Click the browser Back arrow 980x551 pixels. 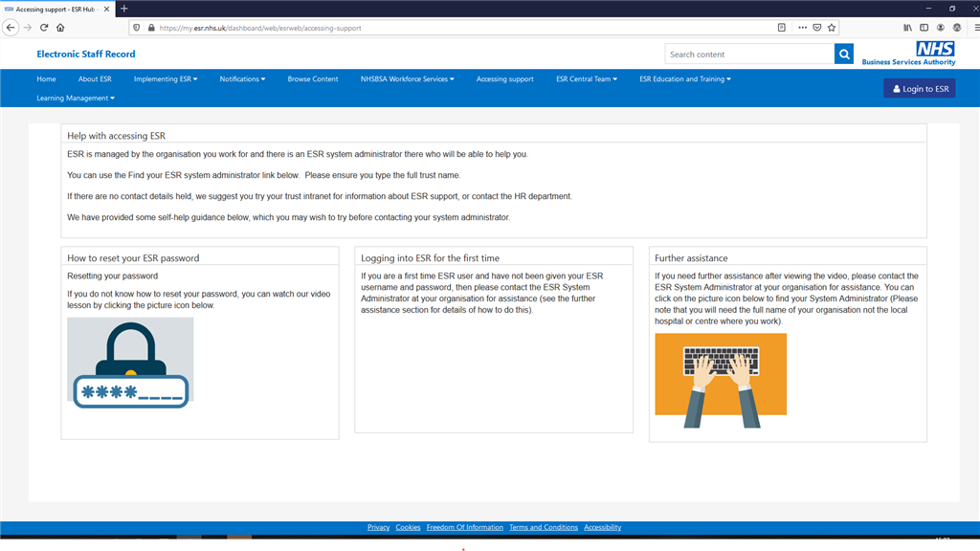point(10,28)
